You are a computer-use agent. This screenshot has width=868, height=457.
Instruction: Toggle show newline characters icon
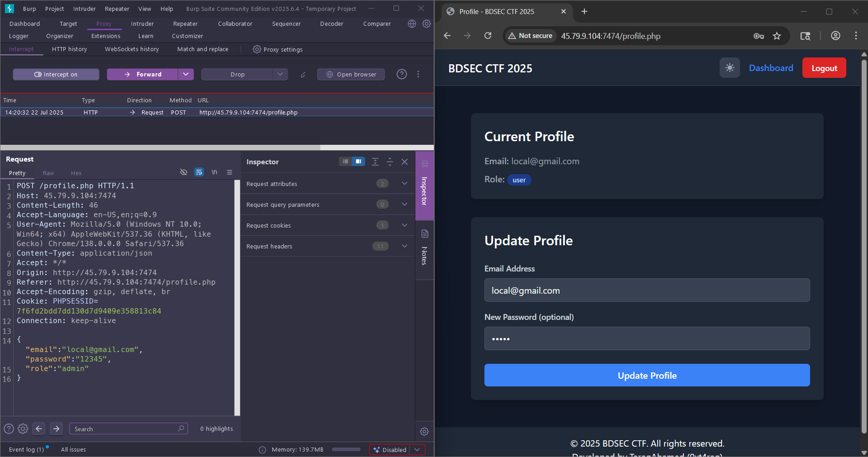pyautogui.click(x=214, y=172)
